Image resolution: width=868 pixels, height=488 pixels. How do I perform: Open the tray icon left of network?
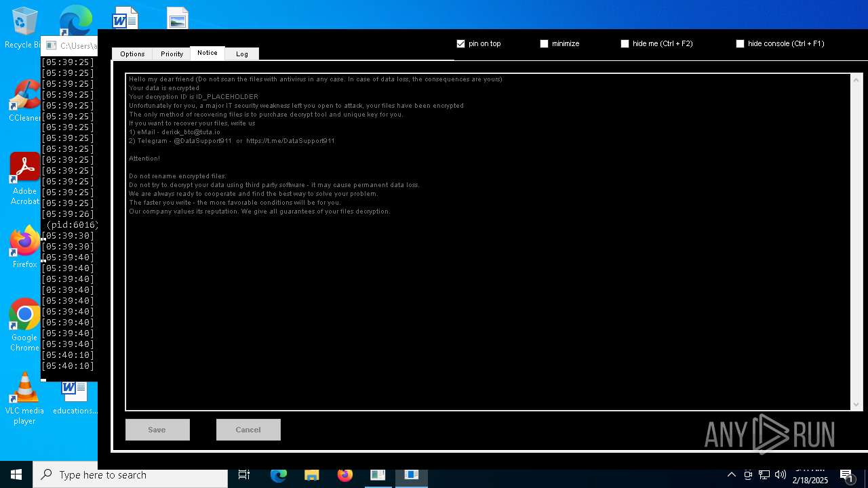(x=748, y=474)
